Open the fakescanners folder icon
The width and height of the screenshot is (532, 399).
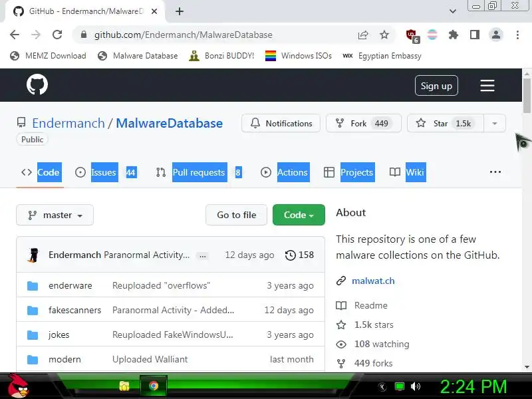pos(33,310)
